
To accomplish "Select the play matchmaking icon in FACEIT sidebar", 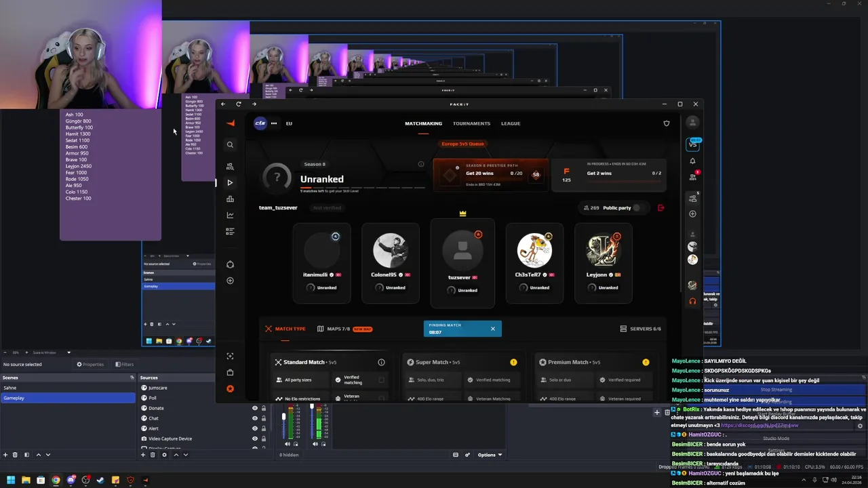I will tap(230, 182).
